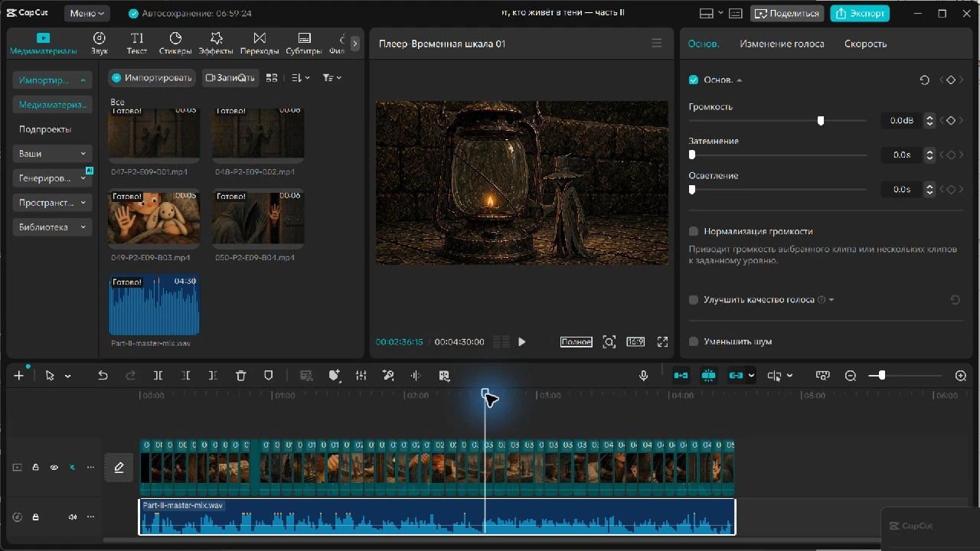Enable Улучшить качество голоса checkbox
Image resolution: width=980 pixels, height=551 pixels.
point(694,300)
